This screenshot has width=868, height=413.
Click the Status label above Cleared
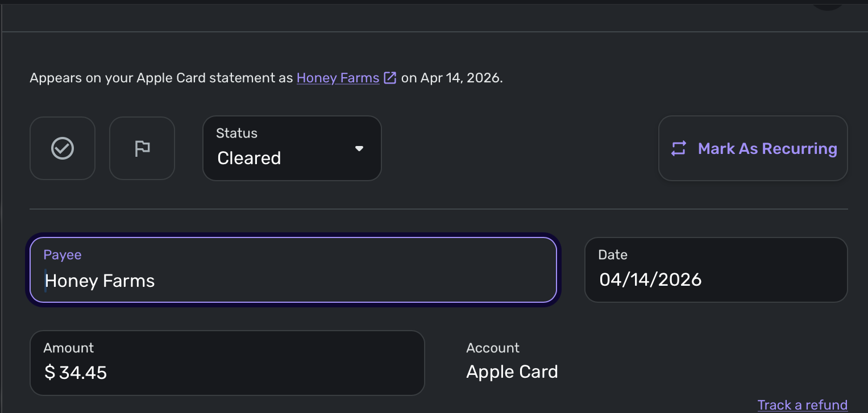pos(236,134)
